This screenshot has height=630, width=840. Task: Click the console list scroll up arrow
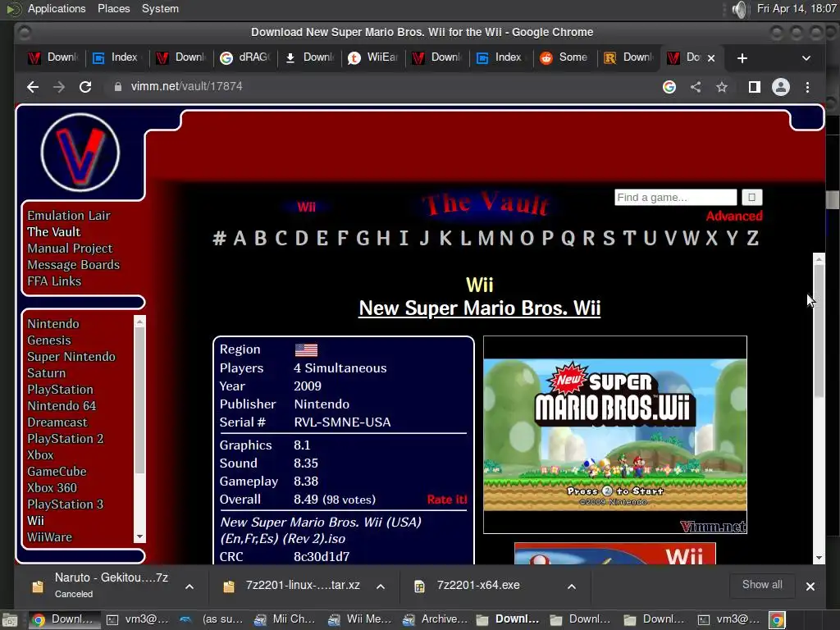[139, 322]
